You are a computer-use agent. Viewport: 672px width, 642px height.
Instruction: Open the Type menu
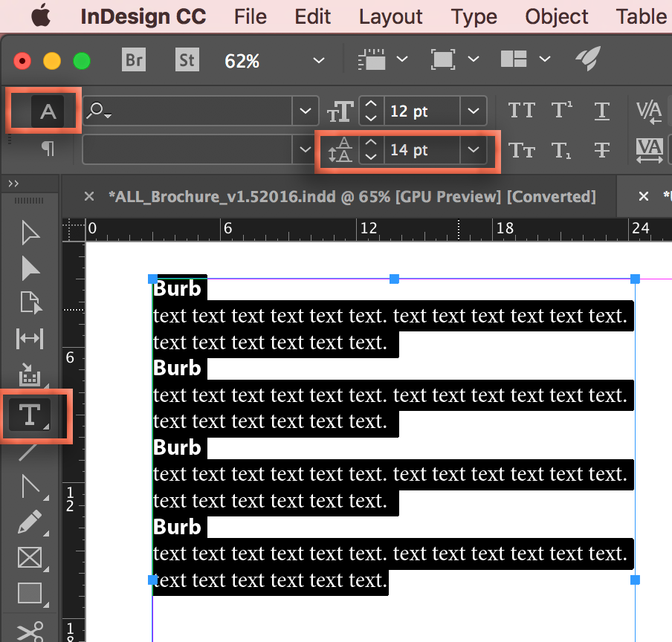tap(474, 16)
